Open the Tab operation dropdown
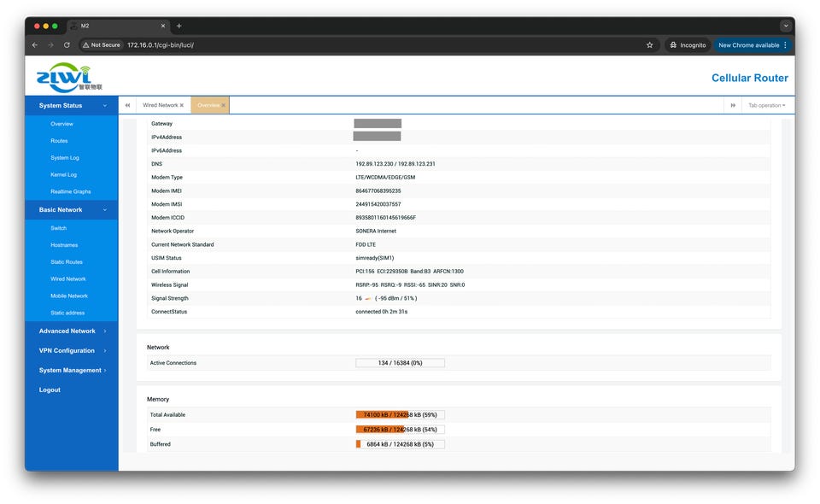The image size is (820, 504). pyautogui.click(x=767, y=105)
